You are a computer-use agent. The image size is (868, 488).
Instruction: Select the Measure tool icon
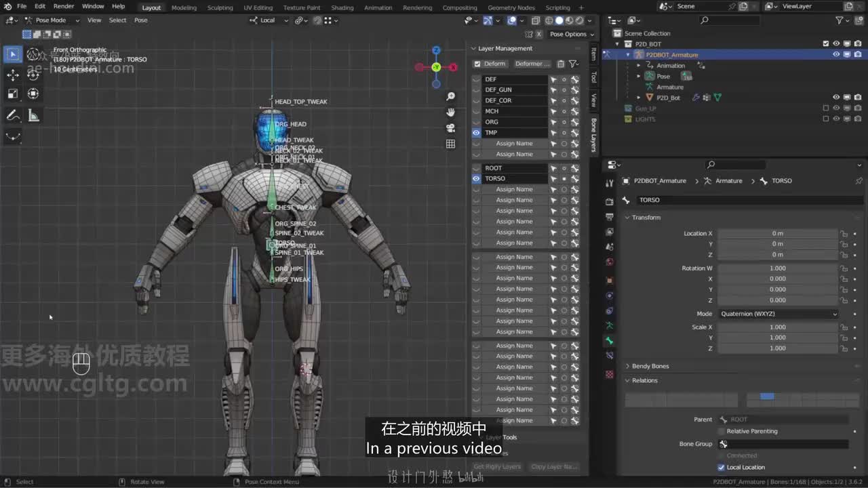coord(33,116)
